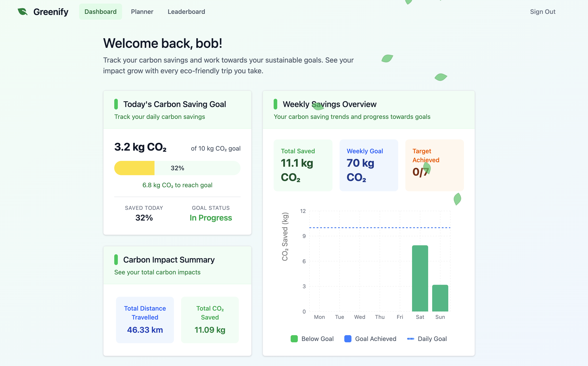Image resolution: width=588 pixels, height=366 pixels.
Task: Click the Total Distance Travelled tile
Action: pos(145,320)
